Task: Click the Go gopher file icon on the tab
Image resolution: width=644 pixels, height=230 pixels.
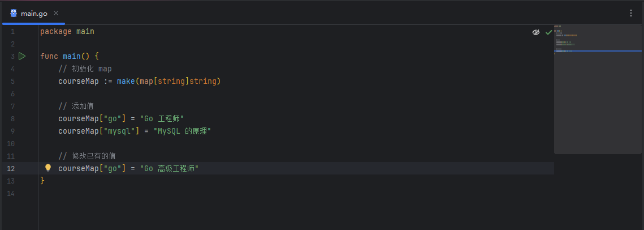Action: coord(14,13)
